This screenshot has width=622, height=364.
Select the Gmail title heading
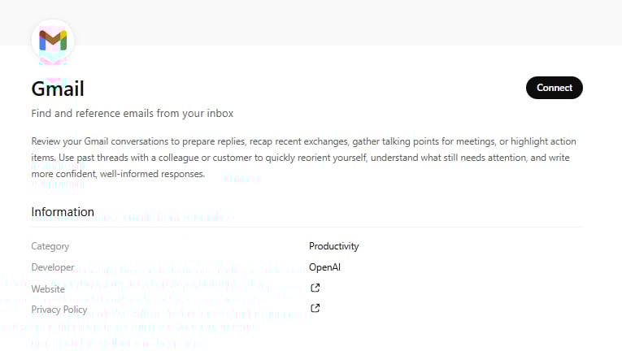tap(58, 89)
